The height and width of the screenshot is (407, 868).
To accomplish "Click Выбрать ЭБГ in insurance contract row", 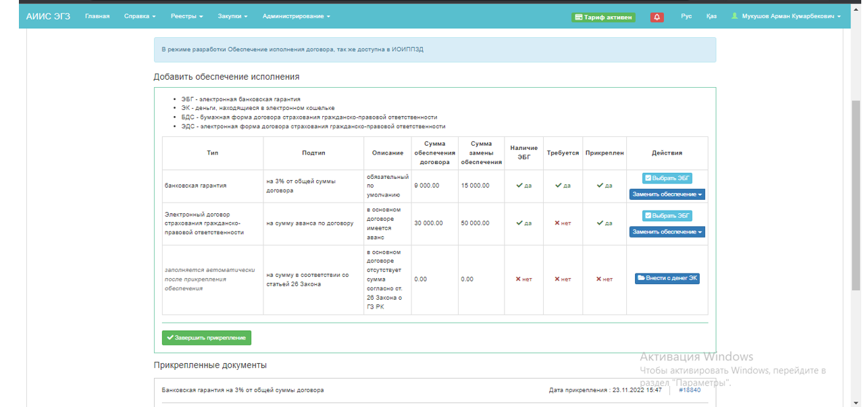I will [x=667, y=216].
